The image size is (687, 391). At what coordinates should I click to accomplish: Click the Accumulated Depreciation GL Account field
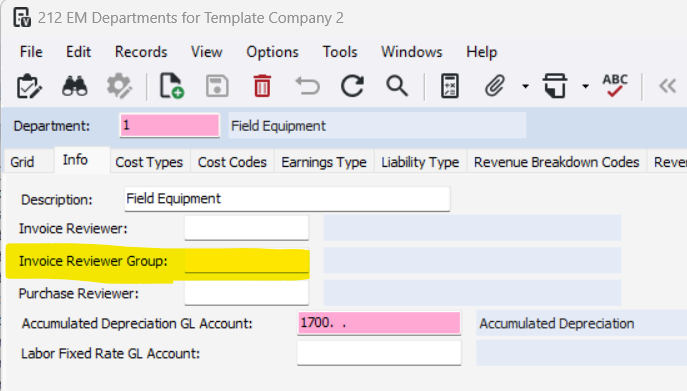pyautogui.click(x=379, y=323)
